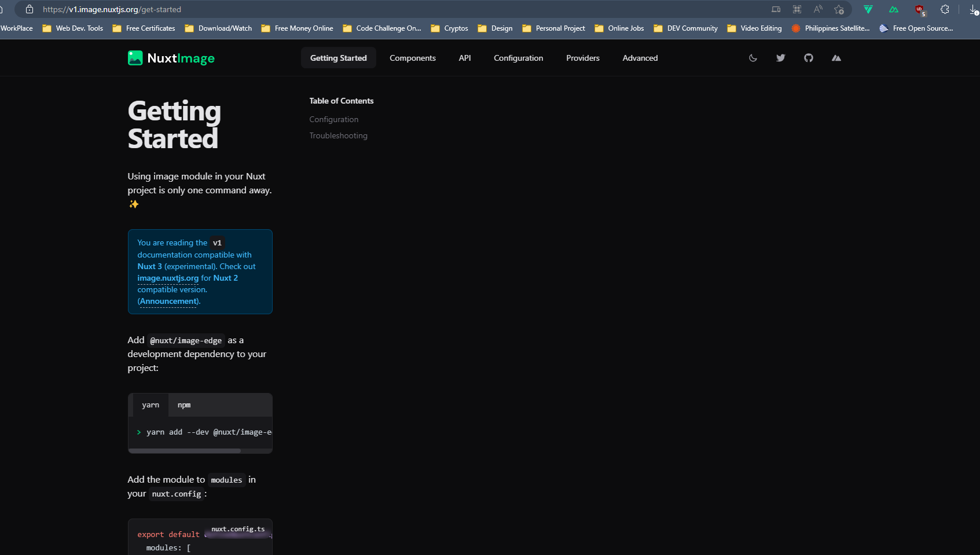
Task: Click the 'modules' inline code
Action: tap(226, 480)
